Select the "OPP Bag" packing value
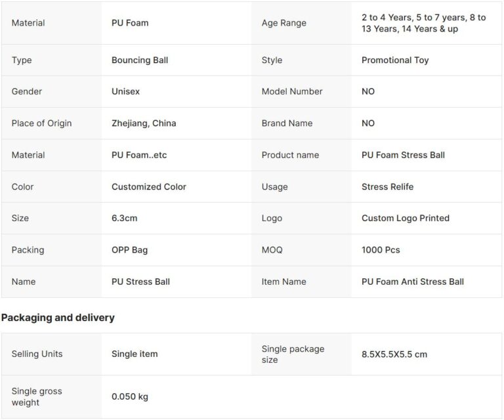 (130, 250)
